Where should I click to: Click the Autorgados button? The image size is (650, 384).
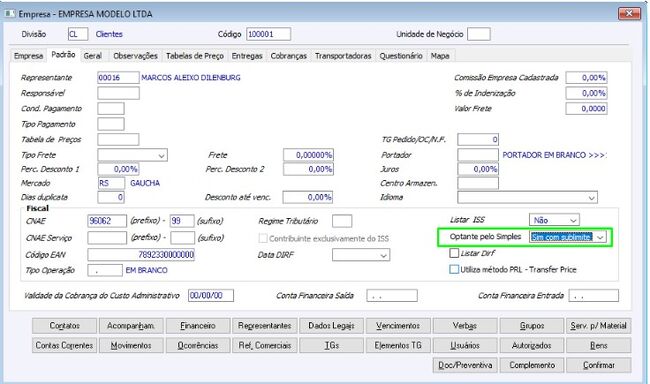tap(532, 345)
